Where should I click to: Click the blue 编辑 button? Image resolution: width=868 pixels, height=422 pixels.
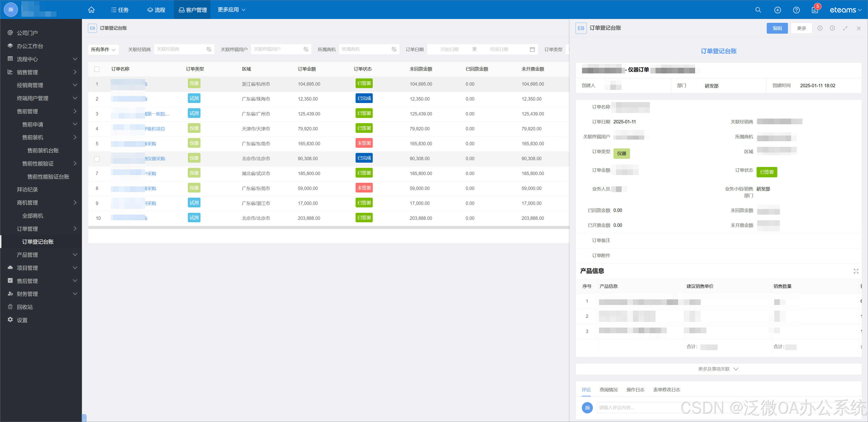pyautogui.click(x=777, y=28)
